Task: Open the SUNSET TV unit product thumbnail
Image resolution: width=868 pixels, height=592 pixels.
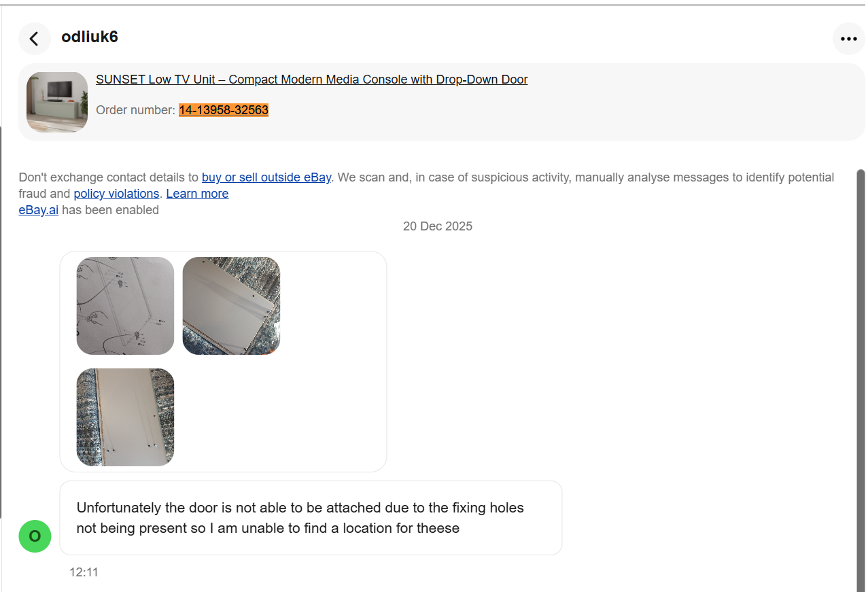Action: (x=57, y=102)
